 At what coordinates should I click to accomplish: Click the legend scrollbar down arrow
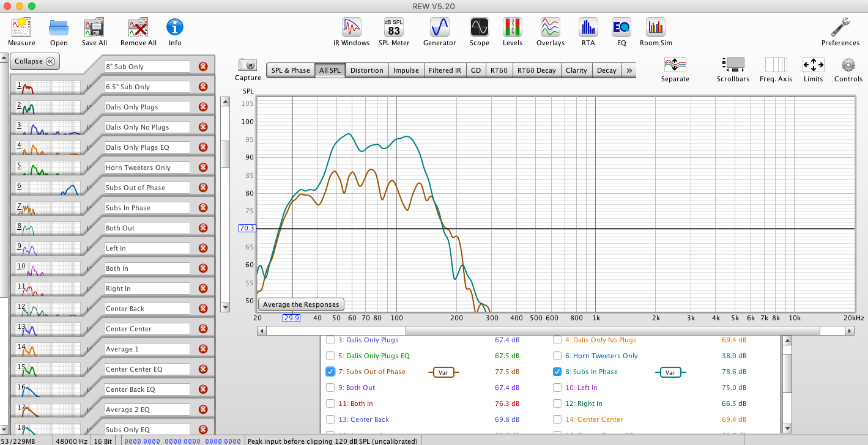pyautogui.click(x=787, y=428)
